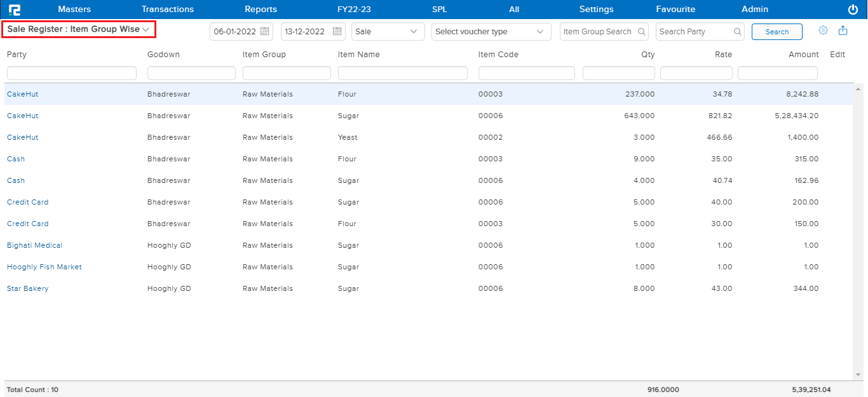Open the Sale type dropdown
This screenshot has height=397, width=868.
click(x=388, y=31)
